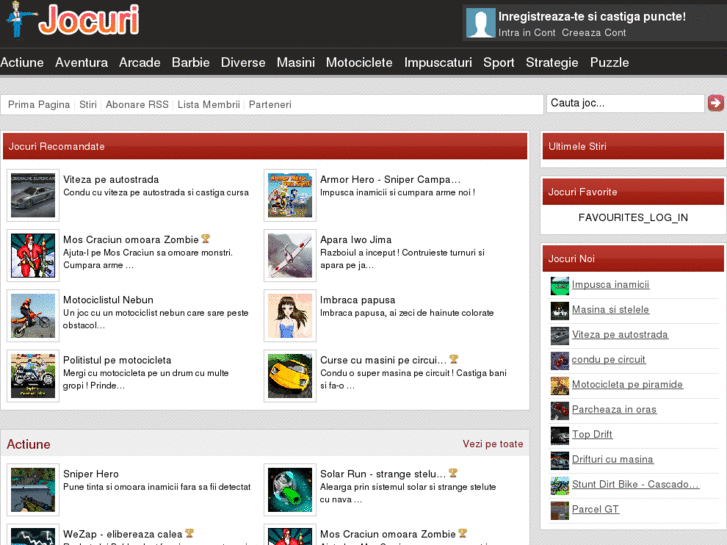The image size is (727, 545).
Task: Click the FAVOURITES_LOG_IN text
Action: point(633,218)
